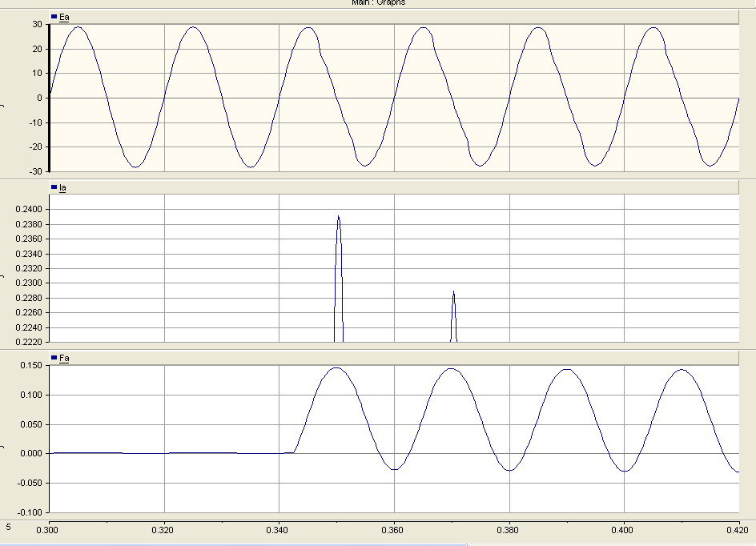This screenshot has height=546, width=756.
Task: Click the tallest Ia current spike peak
Action: tap(339, 217)
